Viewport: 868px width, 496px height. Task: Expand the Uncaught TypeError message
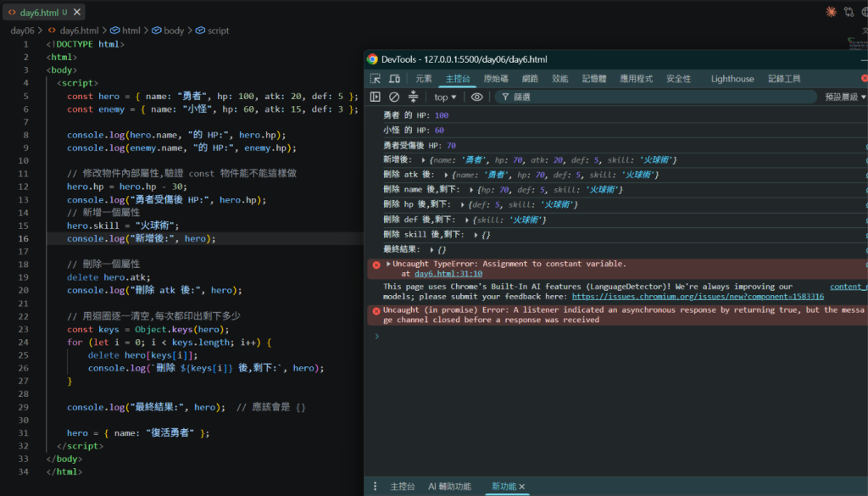pos(388,264)
